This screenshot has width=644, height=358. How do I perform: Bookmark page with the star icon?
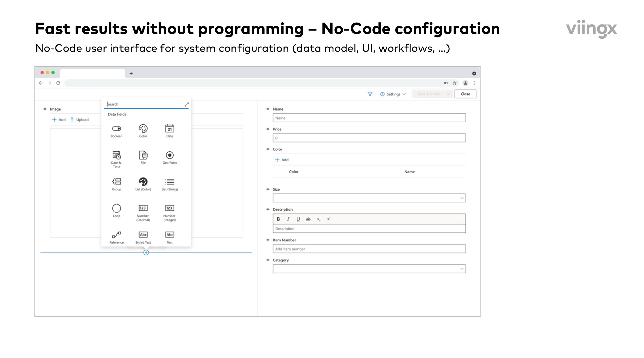pos(454,83)
